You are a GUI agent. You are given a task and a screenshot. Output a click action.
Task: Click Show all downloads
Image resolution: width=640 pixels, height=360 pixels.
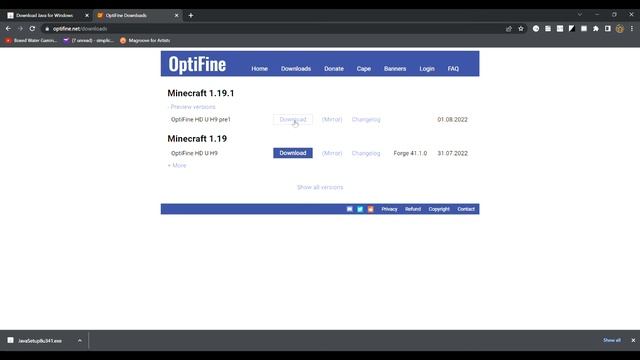(x=612, y=340)
